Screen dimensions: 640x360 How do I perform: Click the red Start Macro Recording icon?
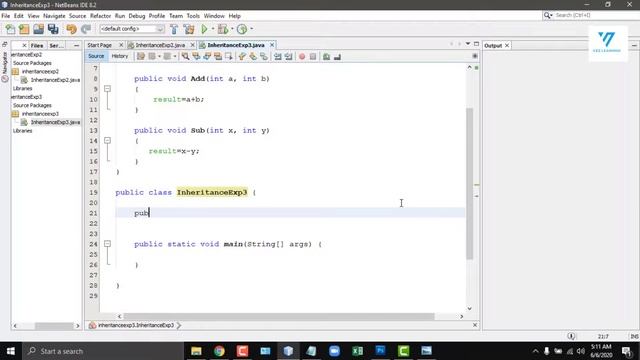[x=302, y=57]
